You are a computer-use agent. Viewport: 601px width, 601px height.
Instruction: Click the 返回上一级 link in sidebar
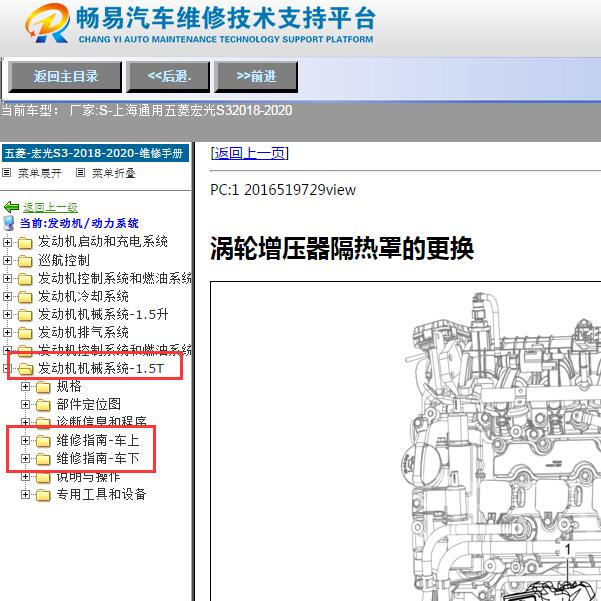click(x=50, y=207)
